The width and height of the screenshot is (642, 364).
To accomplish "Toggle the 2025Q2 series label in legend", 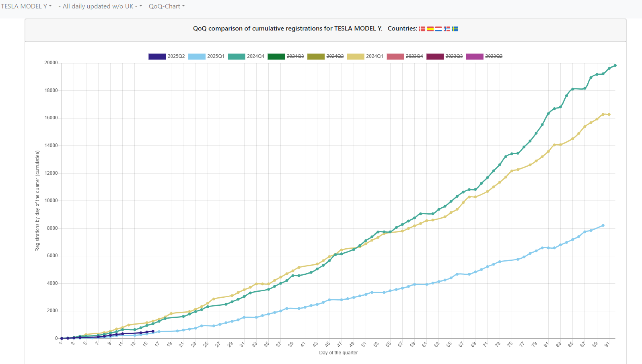I will 176,56.
